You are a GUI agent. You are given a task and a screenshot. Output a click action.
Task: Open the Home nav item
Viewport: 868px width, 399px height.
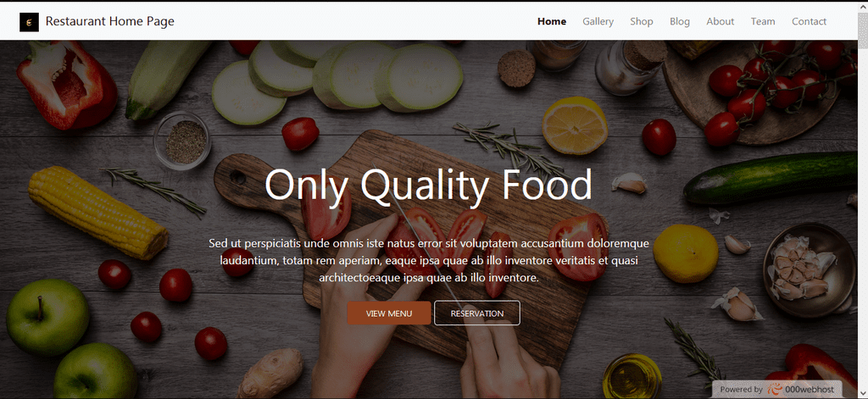point(551,21)
